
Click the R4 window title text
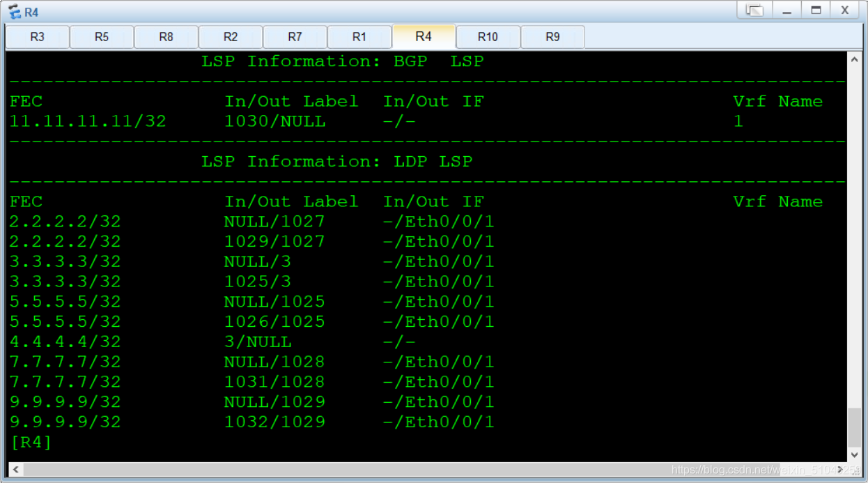click(x=31, y=12)
